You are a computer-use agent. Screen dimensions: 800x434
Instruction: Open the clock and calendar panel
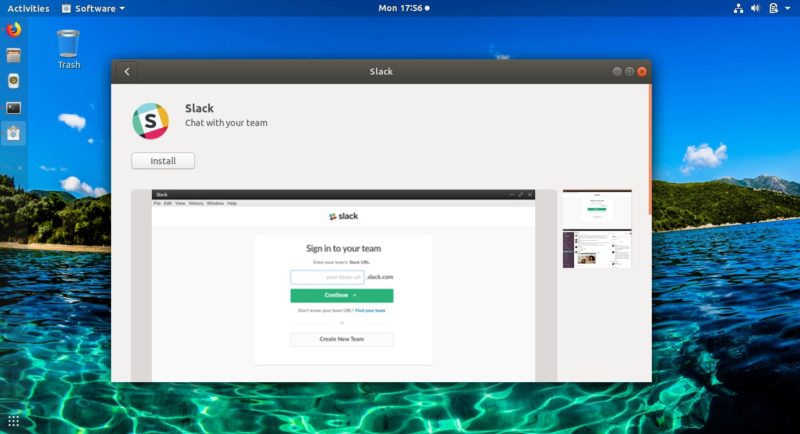(x=404, y=8)
